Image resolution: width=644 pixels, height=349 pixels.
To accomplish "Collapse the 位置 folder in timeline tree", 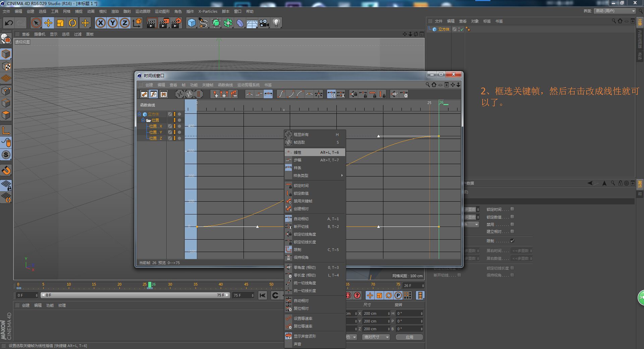I will pos(143,120).
